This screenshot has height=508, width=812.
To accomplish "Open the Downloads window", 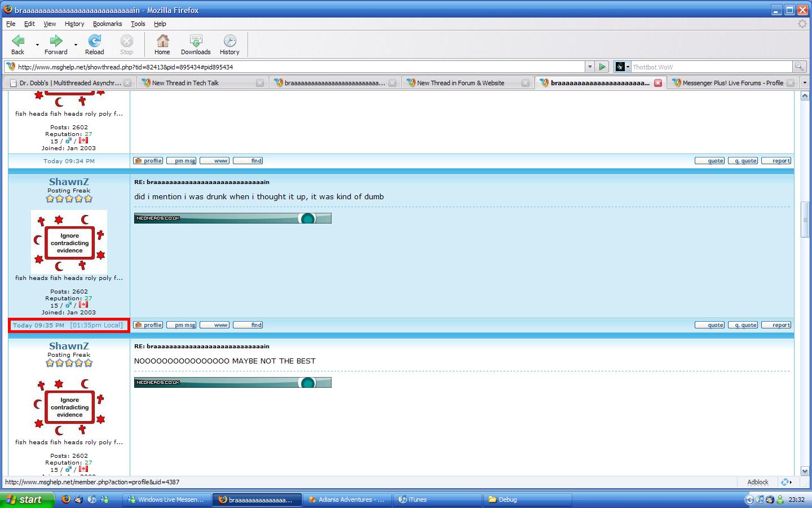I will 196,44.
